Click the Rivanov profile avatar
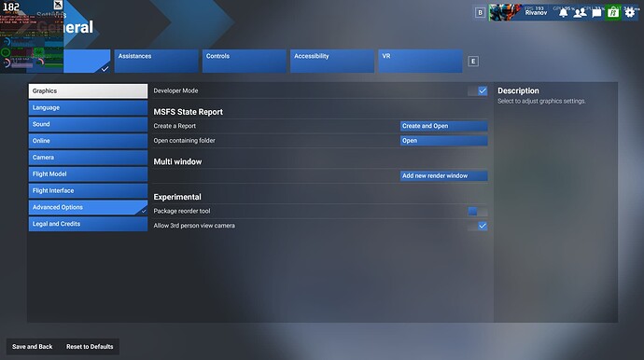This screenshot has height=360, width=644. click(x=505, y=12)
